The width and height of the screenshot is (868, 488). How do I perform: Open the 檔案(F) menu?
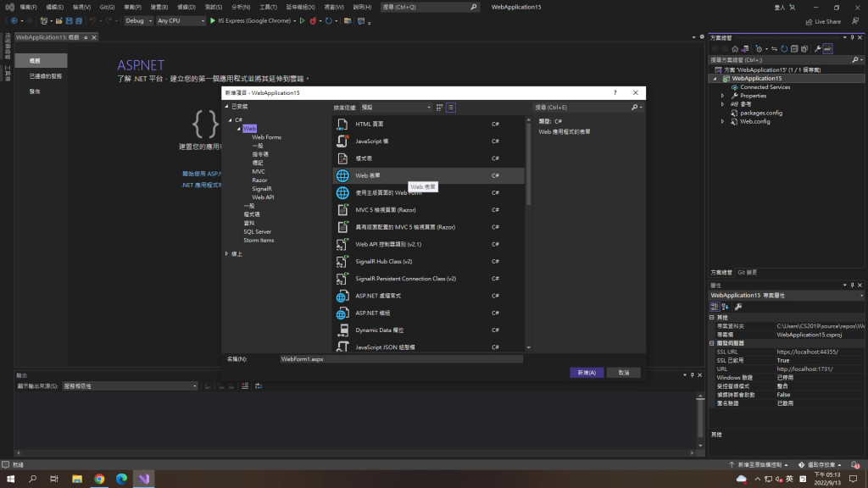click(x=28, y=7)
